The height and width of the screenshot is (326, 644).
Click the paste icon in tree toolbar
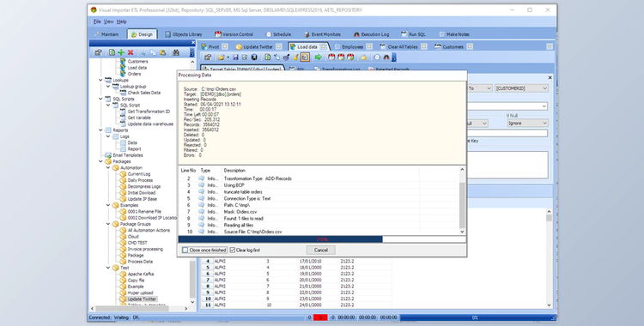[x=162, y=52]
